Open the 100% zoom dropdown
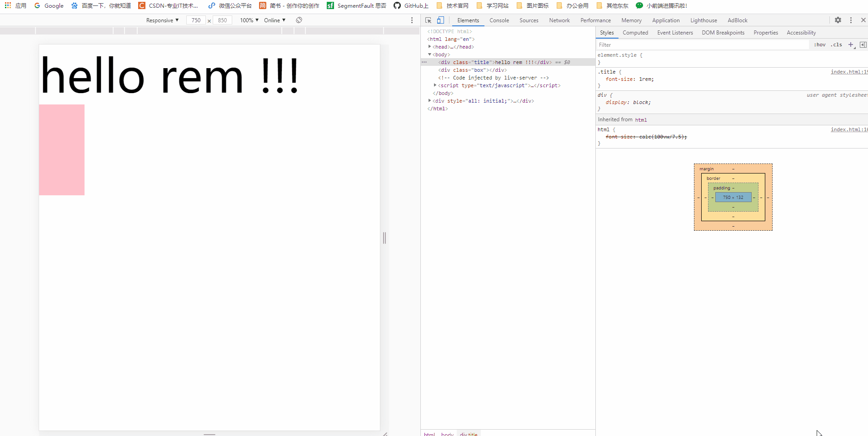Screen dimensions: 868x436 249,20
